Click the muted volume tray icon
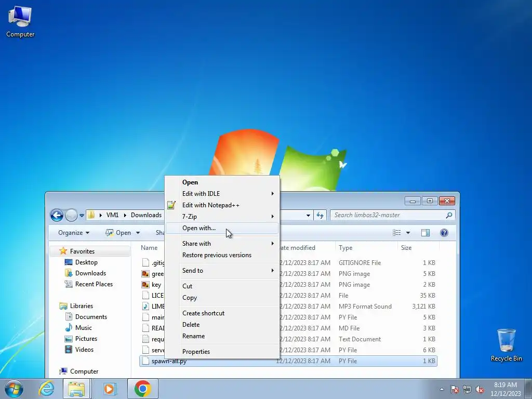This screenshot has height=399, width=532. pos(480,389)
